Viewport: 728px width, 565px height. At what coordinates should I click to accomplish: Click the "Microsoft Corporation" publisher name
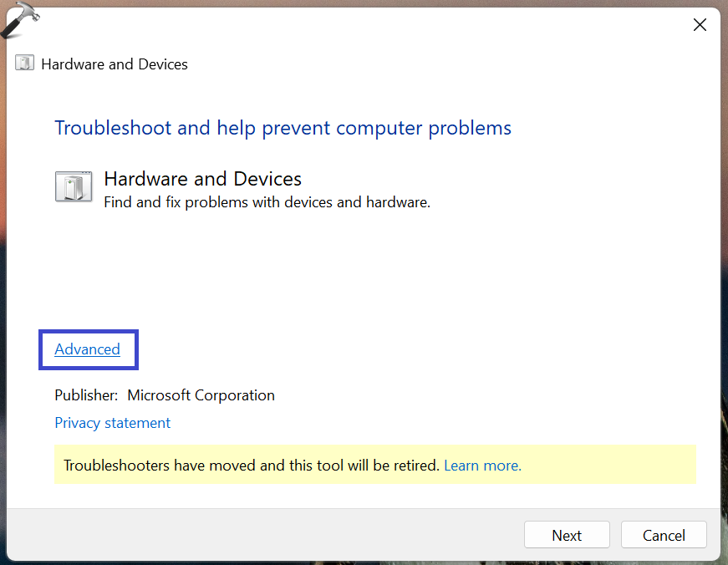tap(201, 395)
